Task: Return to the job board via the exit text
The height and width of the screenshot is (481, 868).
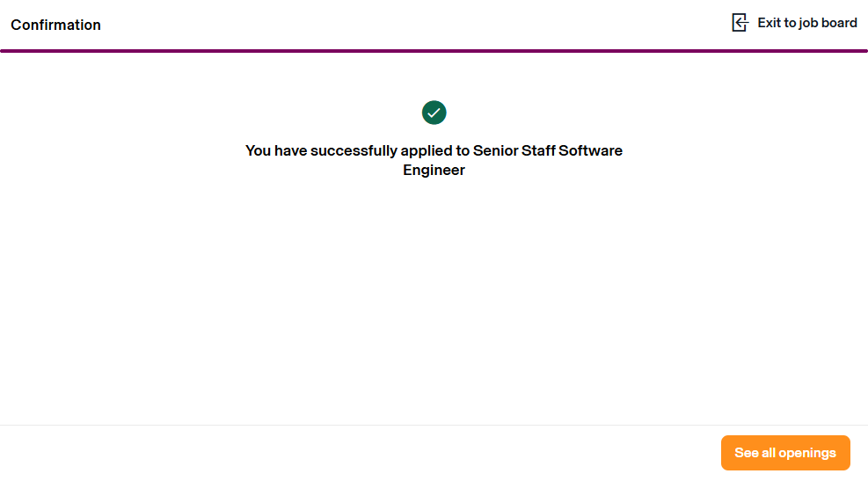Action: [806, 23]
